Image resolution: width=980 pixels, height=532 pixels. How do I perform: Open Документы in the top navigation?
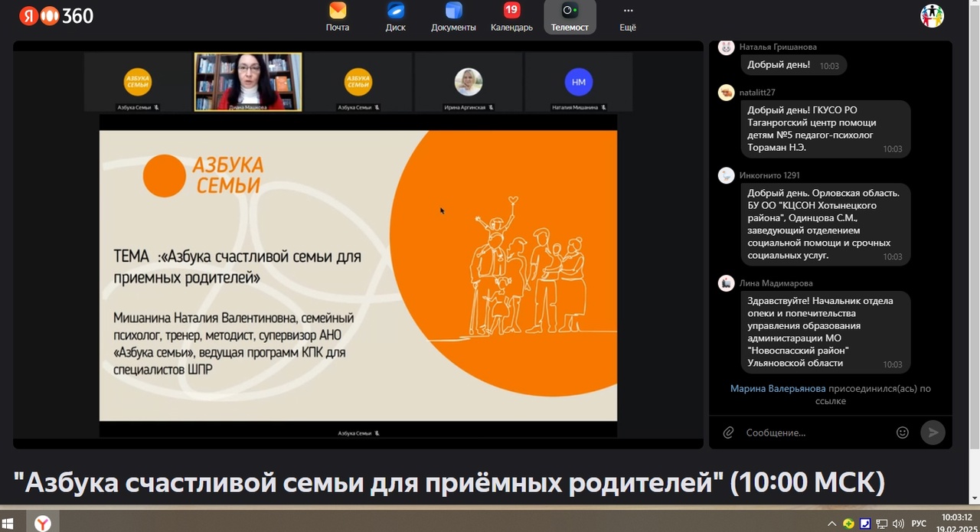coord(453,17)
